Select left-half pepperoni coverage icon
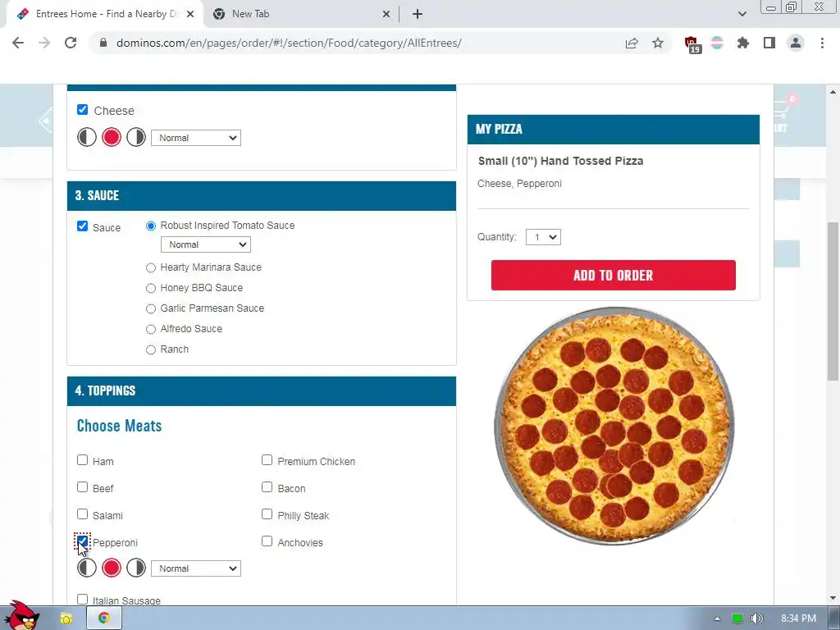Image resolution: width=840 pixels, height=630 pixels. [87, 568]
